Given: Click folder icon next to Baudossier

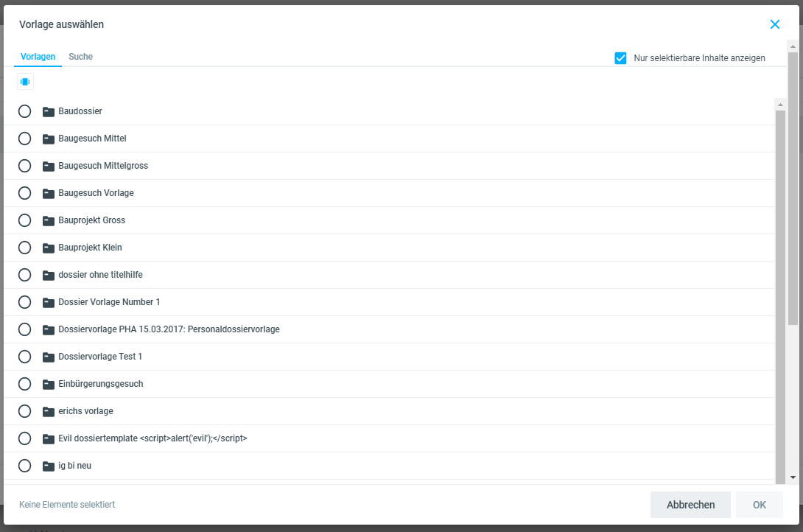Looking at the screenshot, I should 49,112.
